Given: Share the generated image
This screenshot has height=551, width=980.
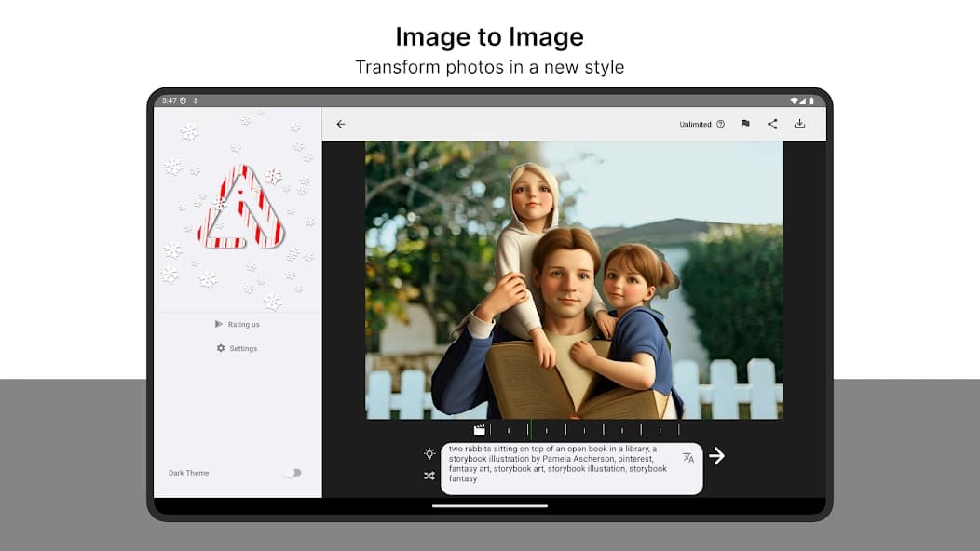Looking at the screenshot, I should coord(772,124).
